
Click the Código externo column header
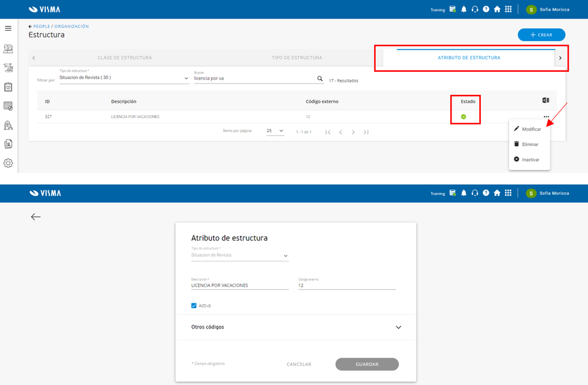point(322,102)
